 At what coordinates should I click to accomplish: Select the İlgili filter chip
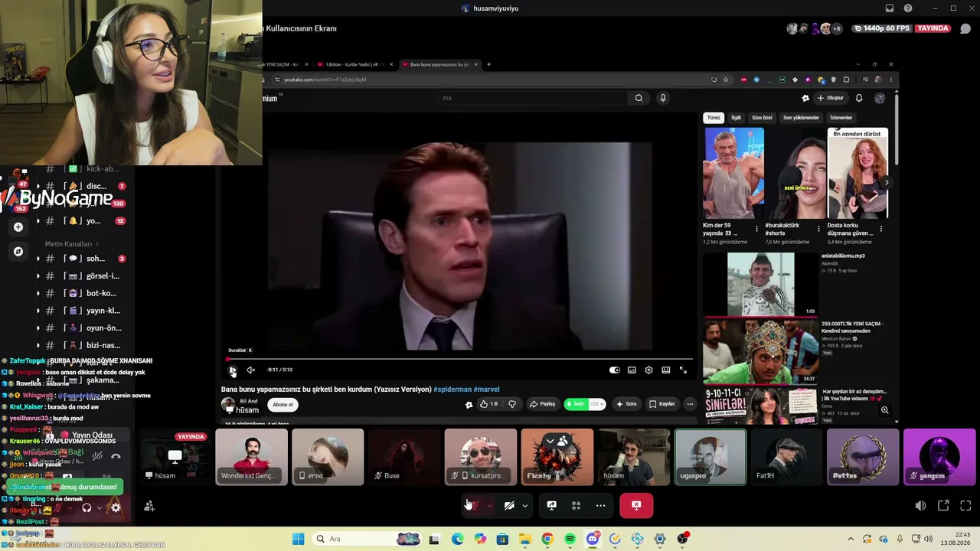click(x=736, y=118)
